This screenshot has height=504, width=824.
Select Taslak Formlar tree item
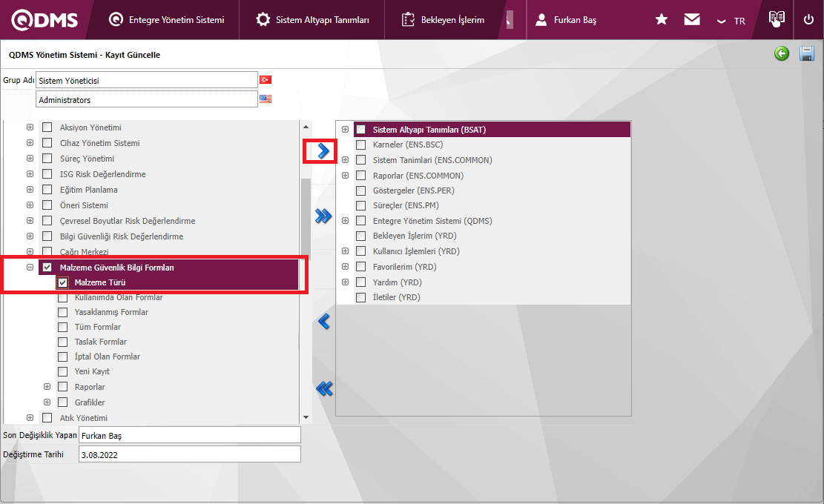point(100,342)
